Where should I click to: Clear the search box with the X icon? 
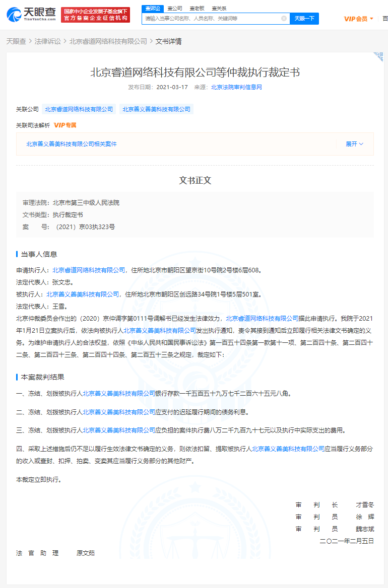pos(284,18)
